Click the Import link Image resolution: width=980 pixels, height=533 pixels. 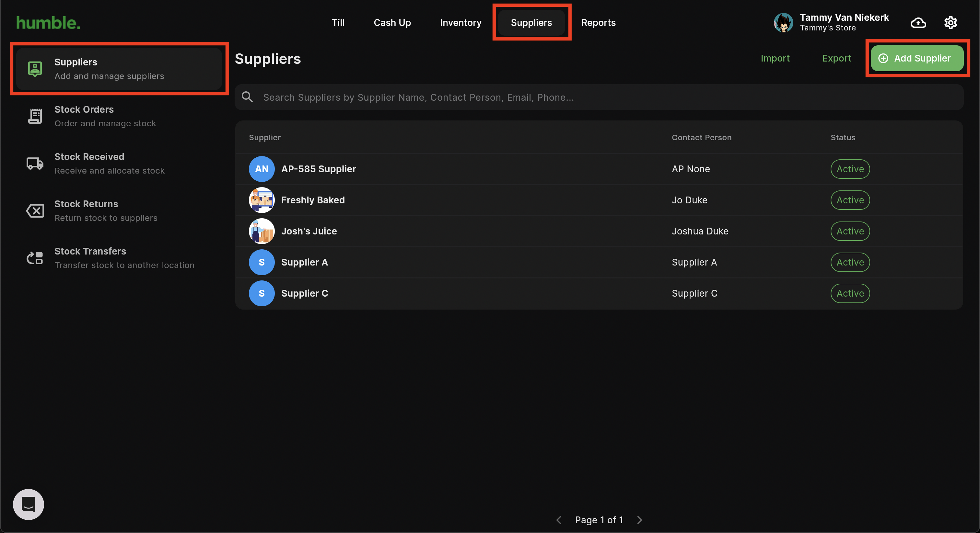775,58
